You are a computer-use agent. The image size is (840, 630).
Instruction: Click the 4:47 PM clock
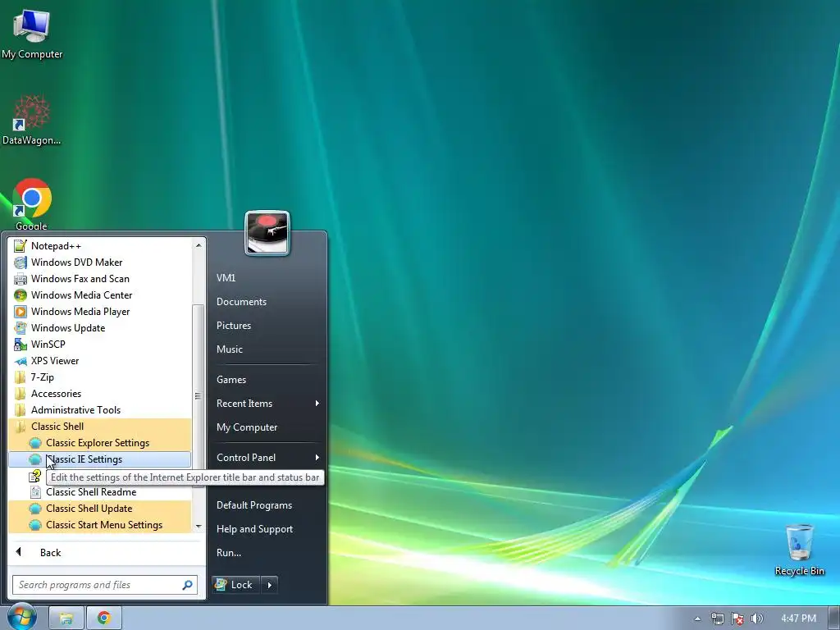[798, 619]
